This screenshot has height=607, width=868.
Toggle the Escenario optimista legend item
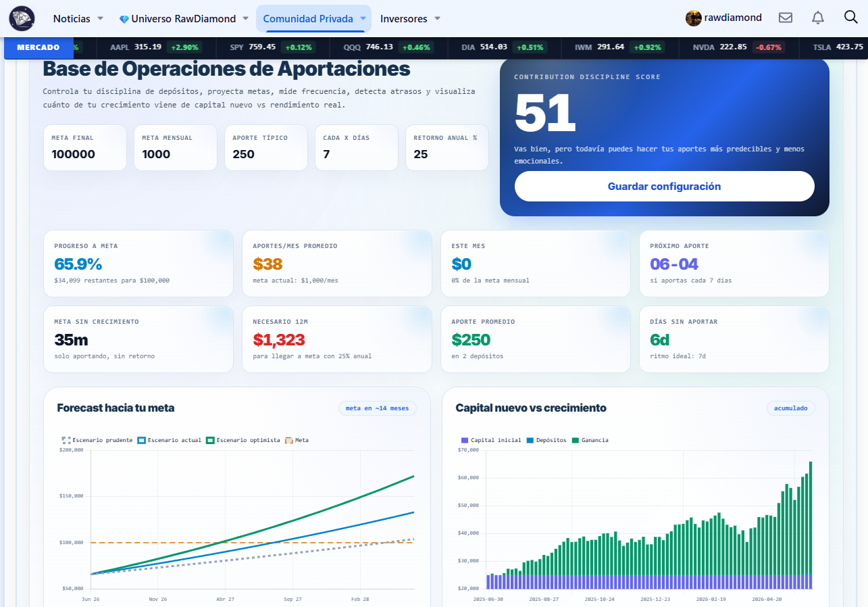pos(243,440)
